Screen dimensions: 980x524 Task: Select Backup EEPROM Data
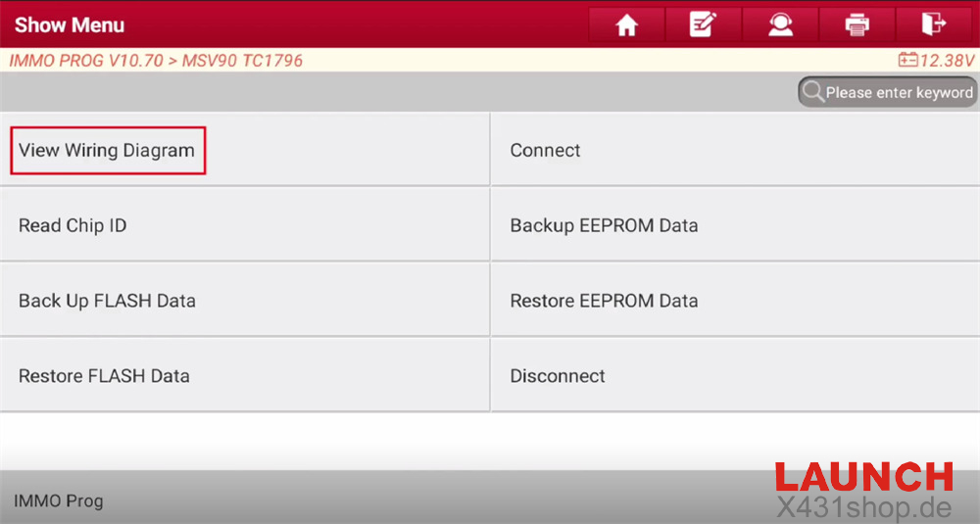(x=604, y=225)
